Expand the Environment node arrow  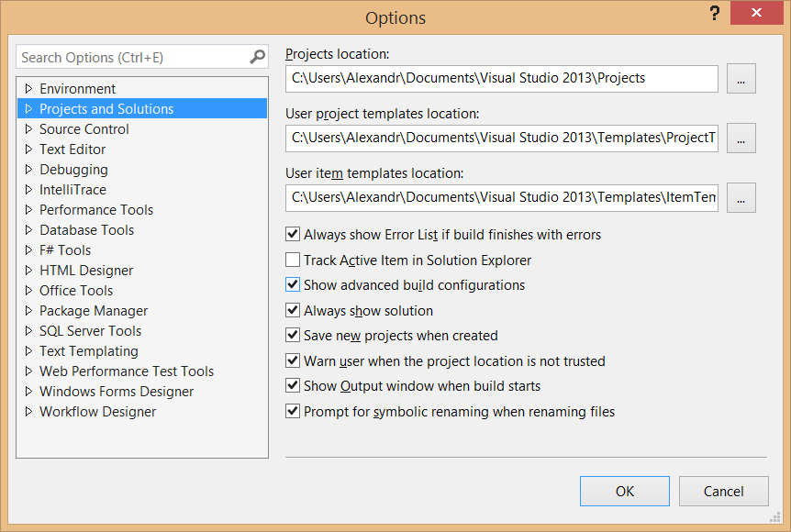coord(28,88)
